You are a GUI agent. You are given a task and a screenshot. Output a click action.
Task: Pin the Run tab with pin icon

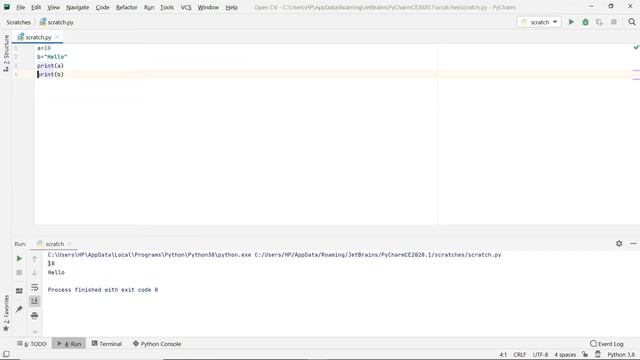[x=19, y=309]
